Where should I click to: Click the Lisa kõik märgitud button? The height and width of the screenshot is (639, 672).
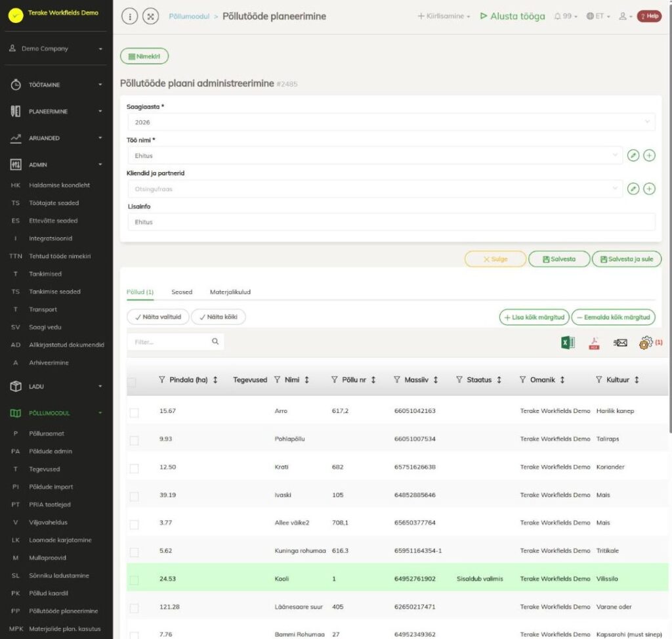click(x=534, y=317)
